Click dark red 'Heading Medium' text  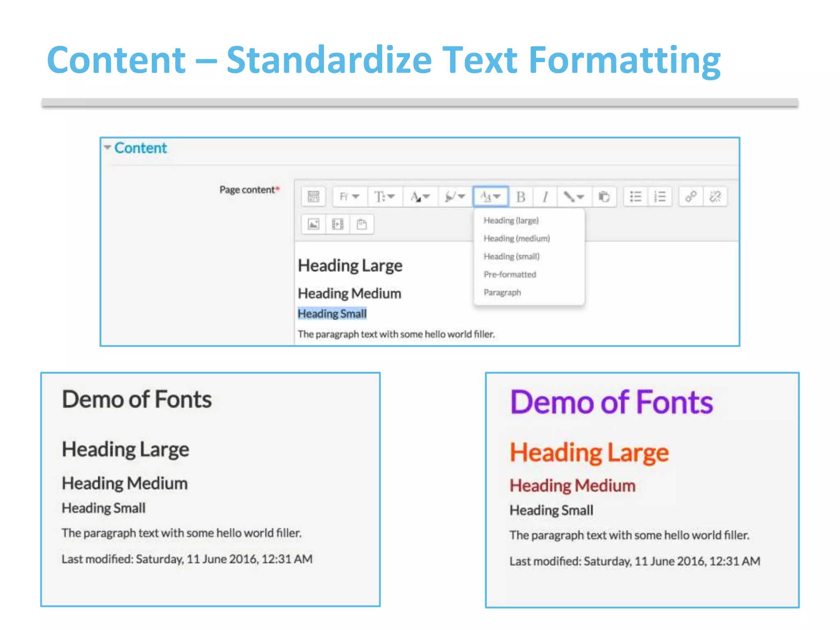click(573, 486)
